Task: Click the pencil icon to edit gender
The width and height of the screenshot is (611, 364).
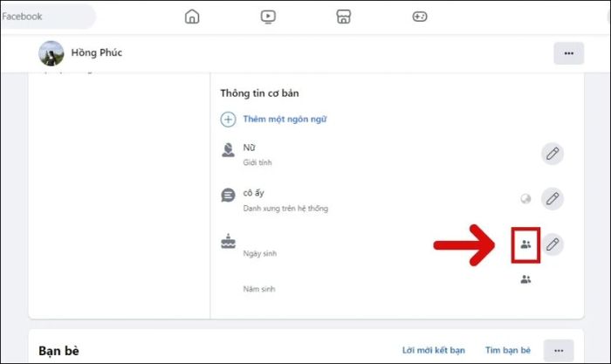Action: [552, 154]
